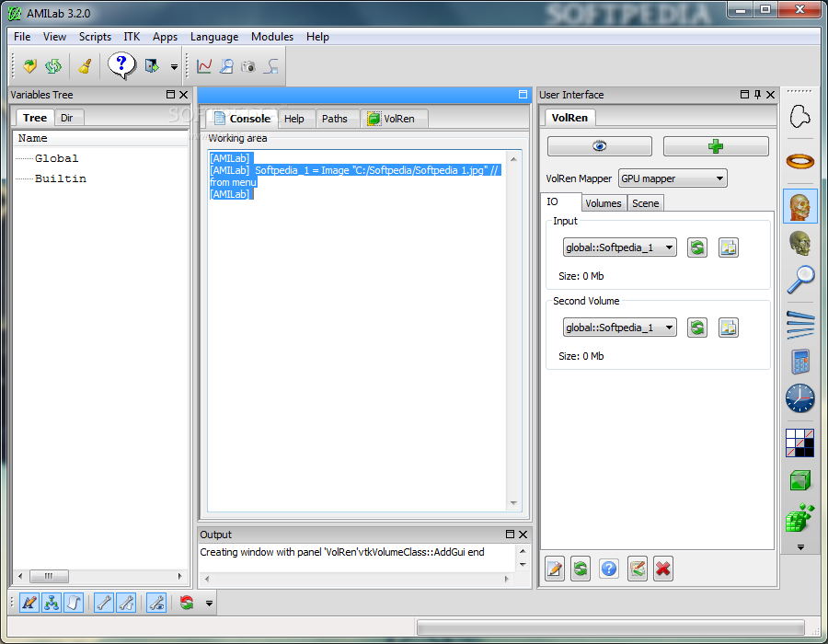Click the exit door toolbar icon
Screen dimensions: 828x644
coord(152,66)
